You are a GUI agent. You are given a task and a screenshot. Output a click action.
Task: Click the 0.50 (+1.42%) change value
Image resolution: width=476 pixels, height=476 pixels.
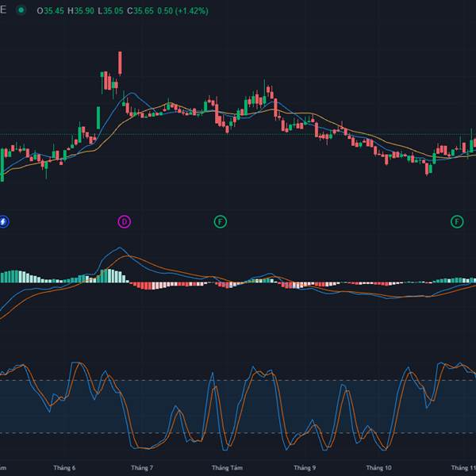pyautogui.click(x=185, y=10)
